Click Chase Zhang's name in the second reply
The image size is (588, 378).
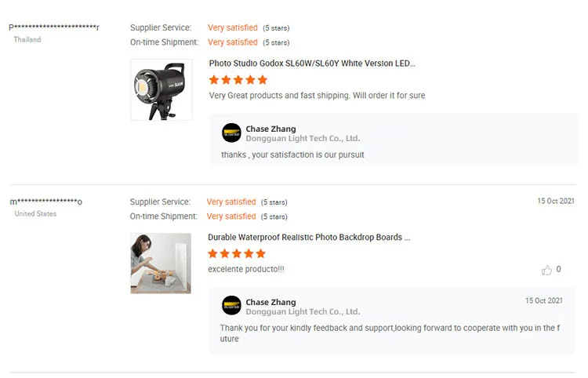point(270,302)
